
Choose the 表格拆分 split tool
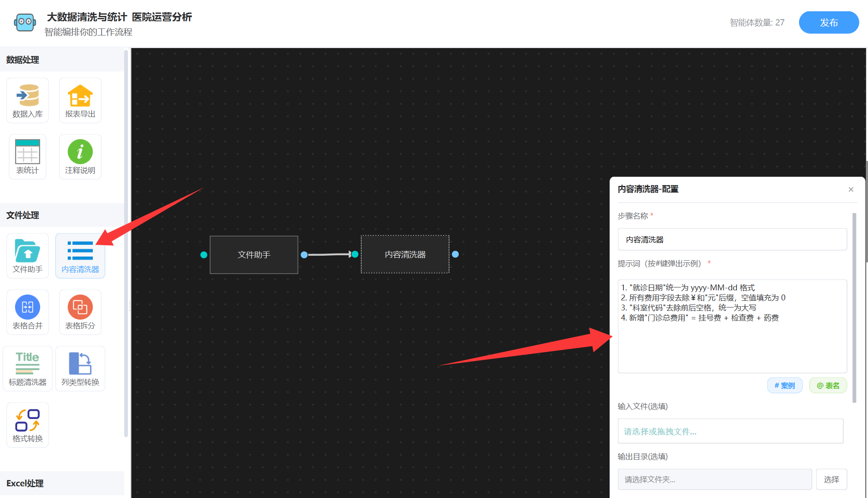80,312
